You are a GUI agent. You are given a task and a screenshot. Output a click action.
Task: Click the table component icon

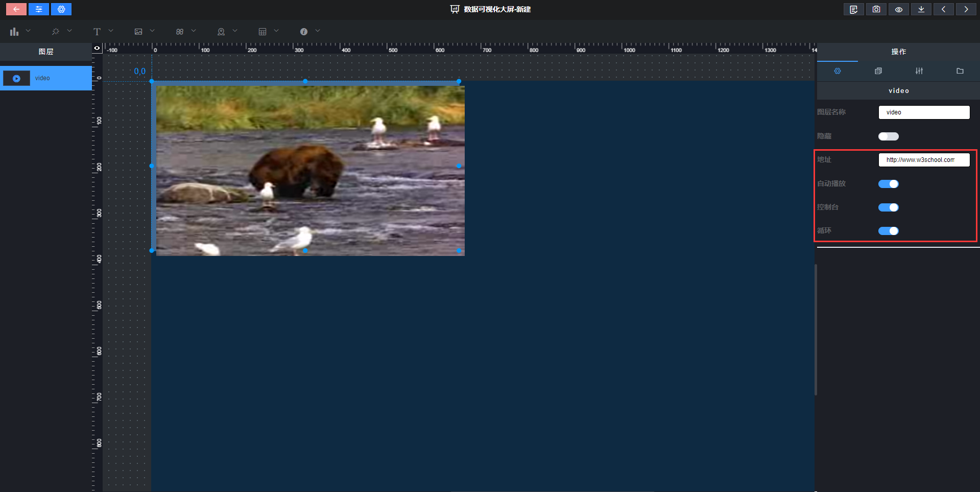262,32
